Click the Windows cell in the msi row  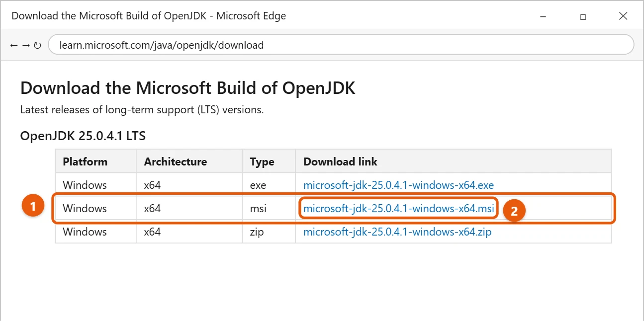click(95, 208)
